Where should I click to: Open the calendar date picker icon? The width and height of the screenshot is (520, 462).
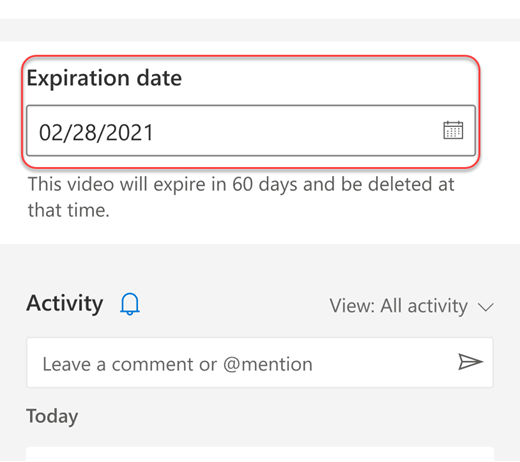click(x=453, y=130)
